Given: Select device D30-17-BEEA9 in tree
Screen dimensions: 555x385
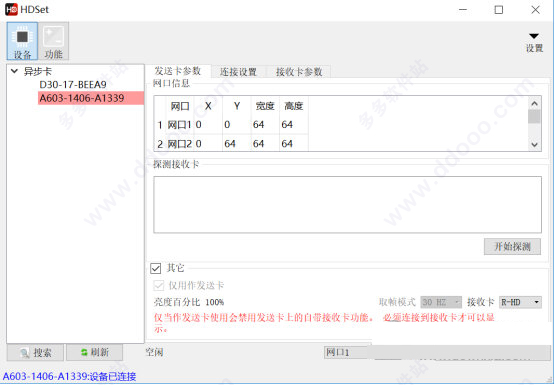Looking at the screenshot, I should 73,85.
